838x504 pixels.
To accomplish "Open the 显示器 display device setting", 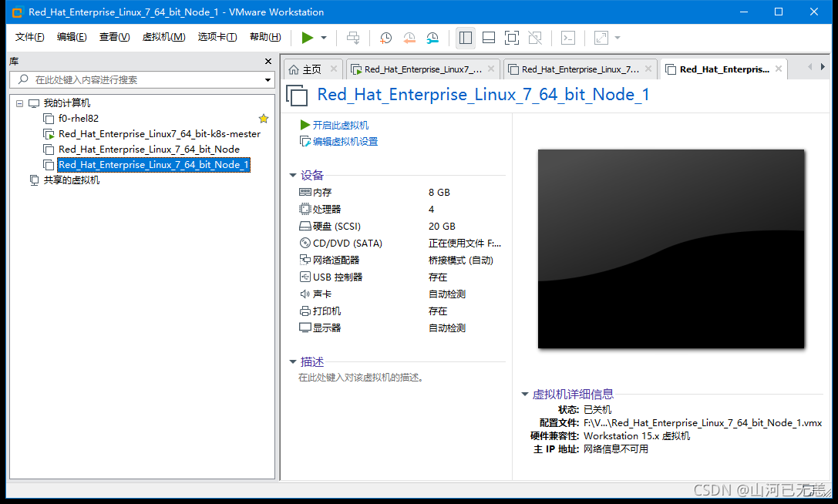I will [327, 328].
